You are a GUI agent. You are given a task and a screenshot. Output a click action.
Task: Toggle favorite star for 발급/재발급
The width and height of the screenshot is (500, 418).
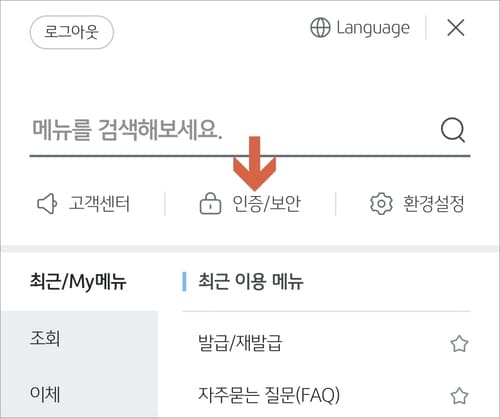click(459, 344)
